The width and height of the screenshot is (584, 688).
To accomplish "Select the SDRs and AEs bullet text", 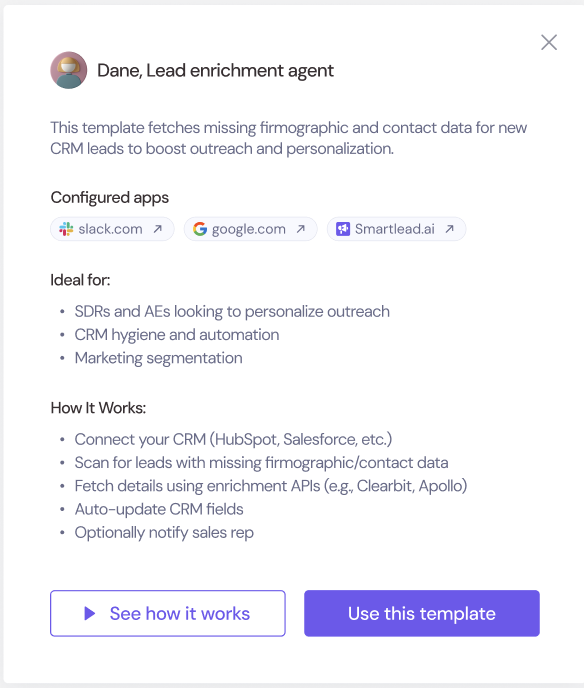I will (232, 312).
